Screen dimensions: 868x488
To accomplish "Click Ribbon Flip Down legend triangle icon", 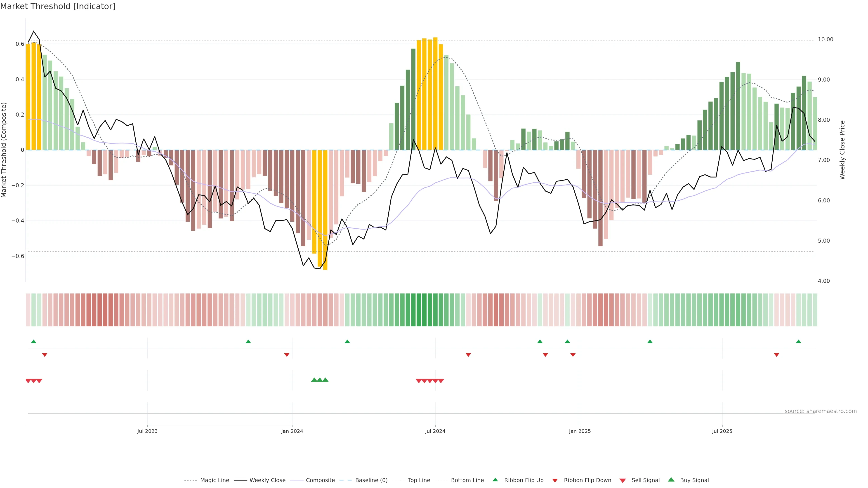I will [555, 481].
